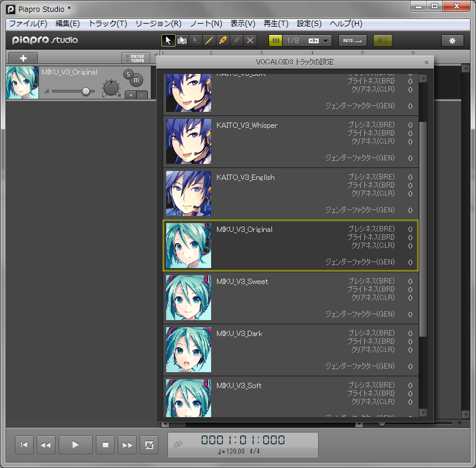Click the voice list's scroll up arrow
The image size is (476, 468).
[423, 78]
